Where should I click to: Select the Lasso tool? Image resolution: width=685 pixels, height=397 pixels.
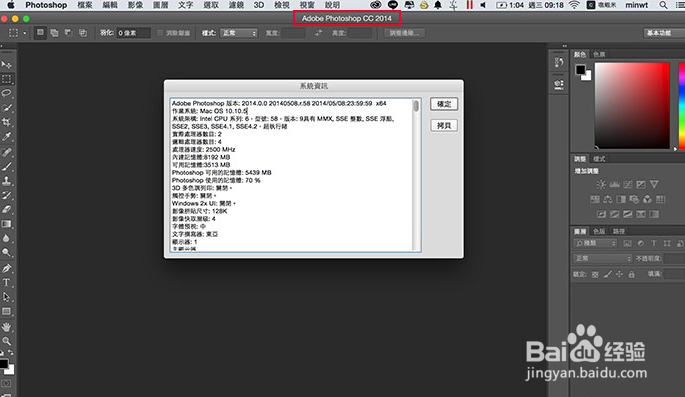coord(6,93)
